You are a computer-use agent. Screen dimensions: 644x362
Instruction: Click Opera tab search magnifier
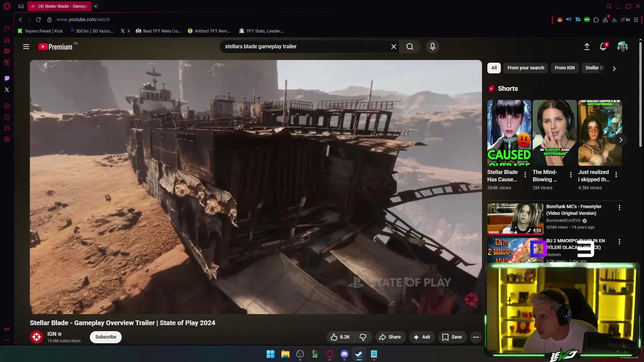[609, 6]
